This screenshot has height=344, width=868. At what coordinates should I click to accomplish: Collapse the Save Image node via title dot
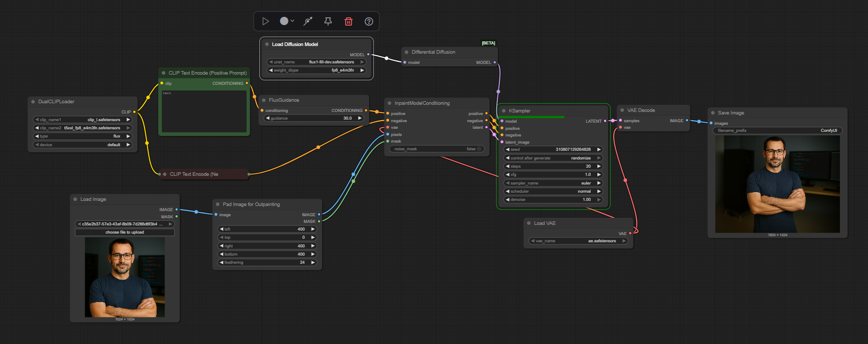point(713,113)
